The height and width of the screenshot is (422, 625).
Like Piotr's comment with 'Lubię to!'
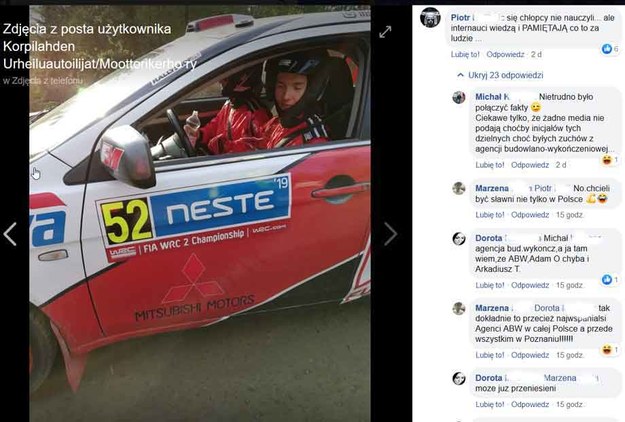tap(465, 55)
